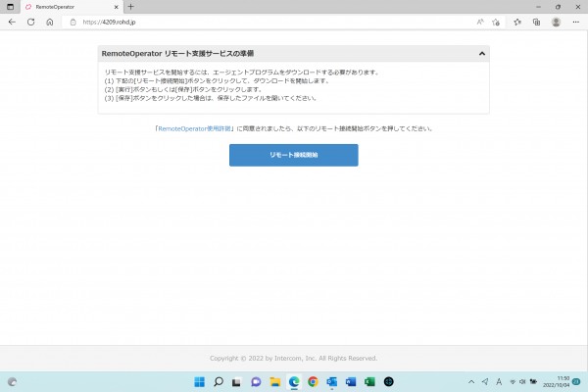Open the RemoteOperator使用許諾 link
The height and width of the screenshot is (392, 588).
pos(194,128)
